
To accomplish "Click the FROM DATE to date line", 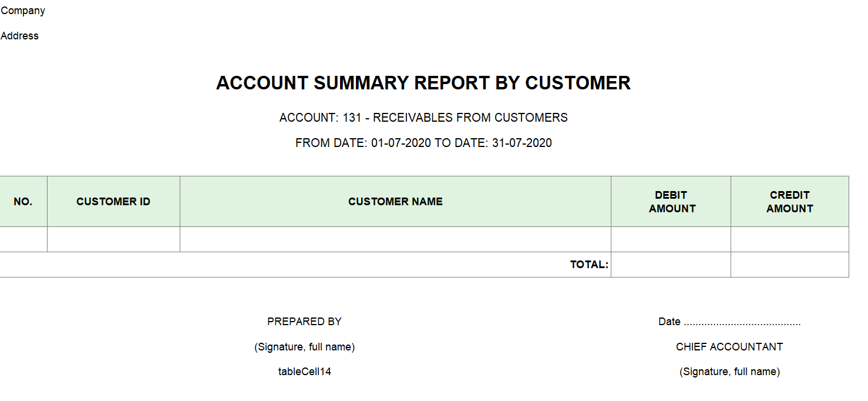I will coord(423,143).
